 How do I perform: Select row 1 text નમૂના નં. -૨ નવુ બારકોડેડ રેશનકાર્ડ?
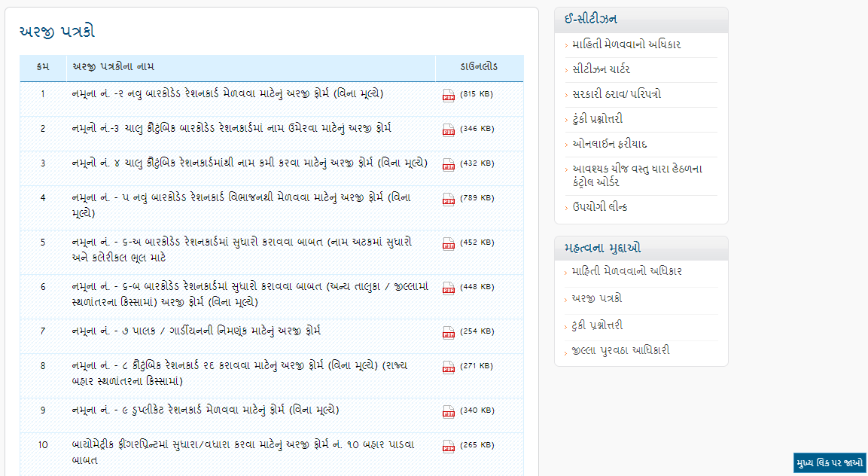click(x=227, y=94)
